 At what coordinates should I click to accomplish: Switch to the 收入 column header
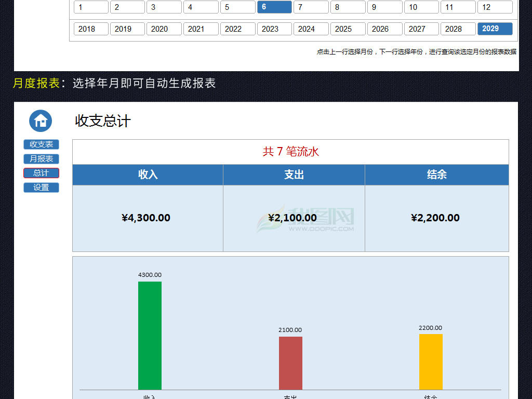[x=147, y=175]
